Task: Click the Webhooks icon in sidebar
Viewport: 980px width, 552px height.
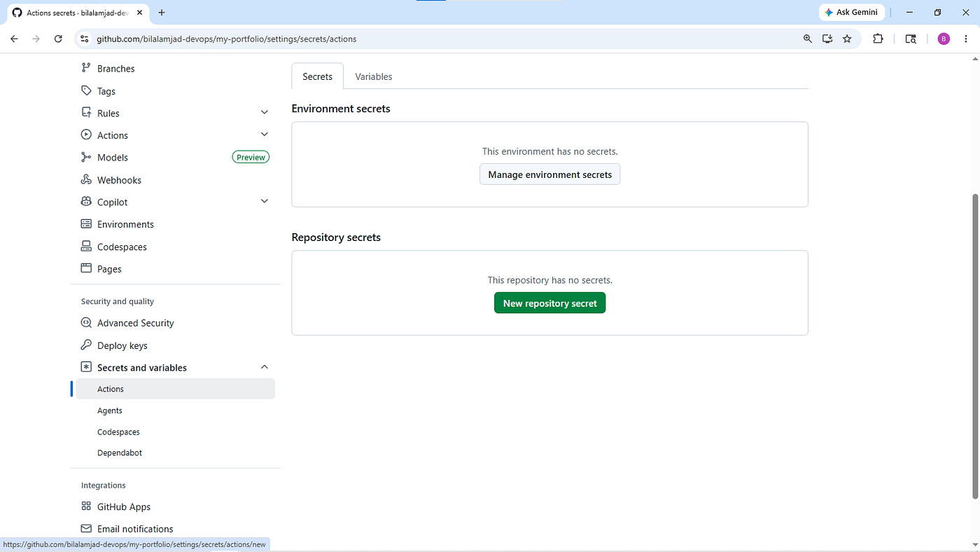Action: tap(86, 180)
